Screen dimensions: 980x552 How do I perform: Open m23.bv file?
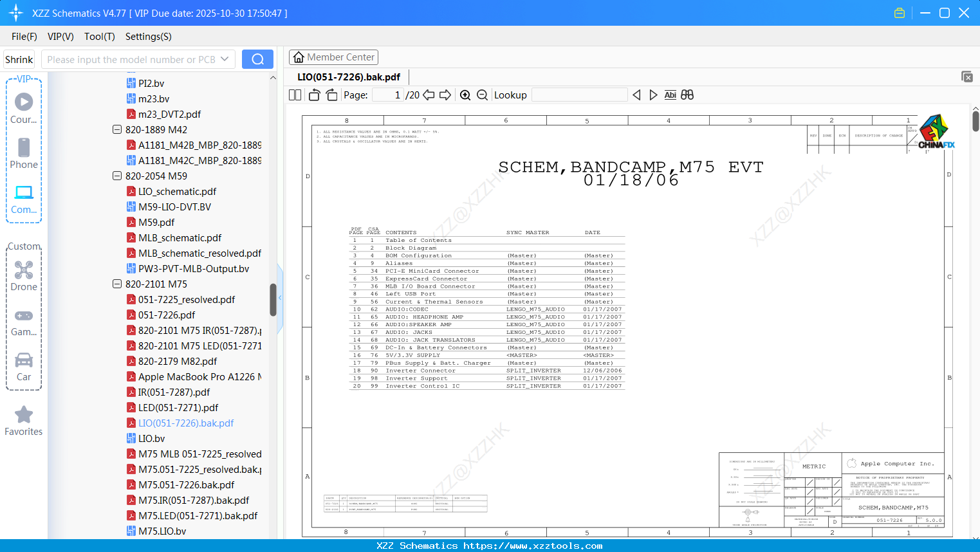pos(148,98)
